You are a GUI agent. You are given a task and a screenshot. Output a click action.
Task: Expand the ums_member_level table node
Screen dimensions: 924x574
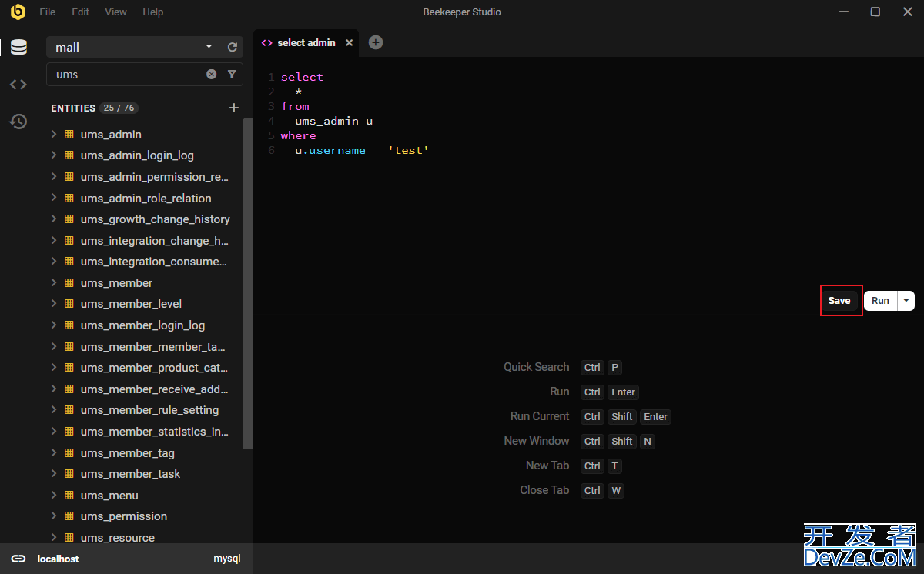(54, 304)
